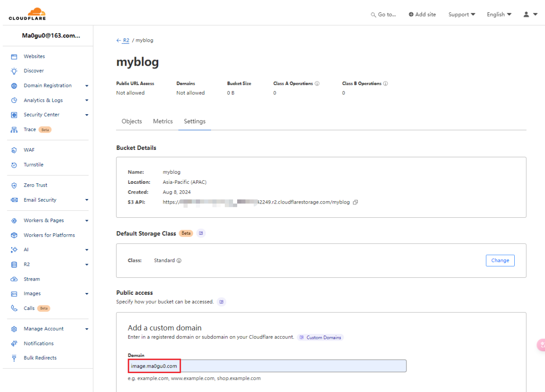Click the Add site button
This screenshot has height=392, width=545.
point(422,15)
